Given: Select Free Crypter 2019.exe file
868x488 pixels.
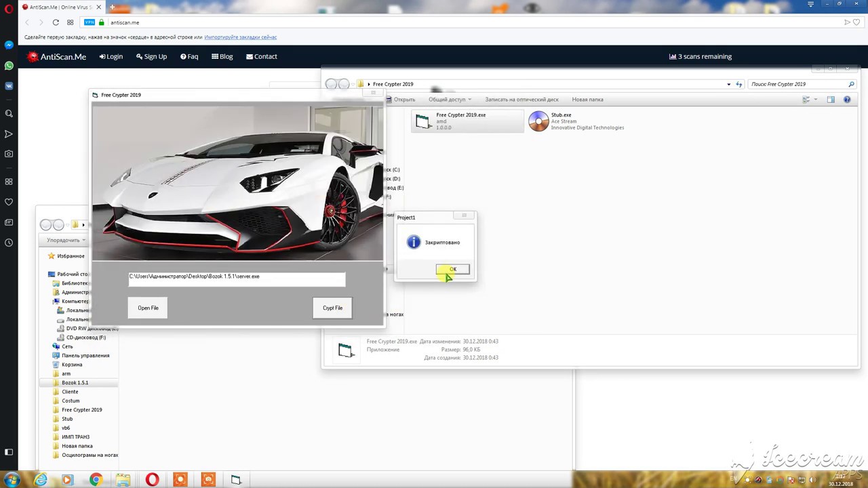Looking at the screenshot, I should coord(467,121).
